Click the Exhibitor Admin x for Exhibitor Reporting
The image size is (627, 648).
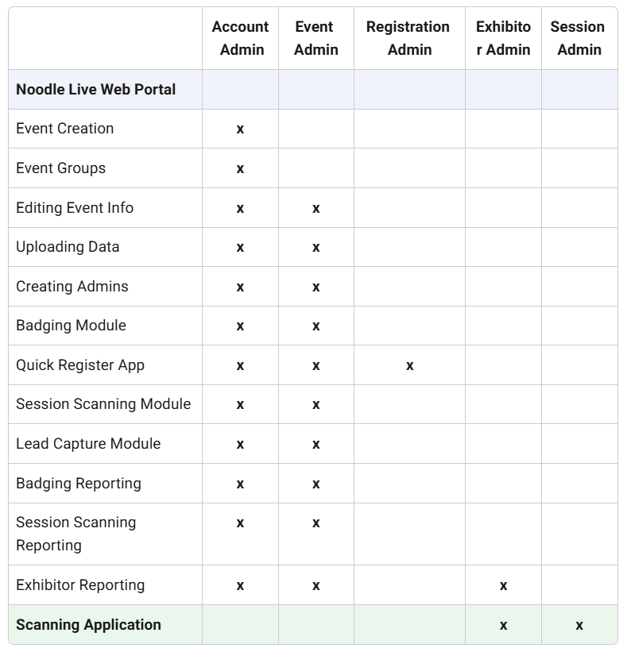coord(503,586)
